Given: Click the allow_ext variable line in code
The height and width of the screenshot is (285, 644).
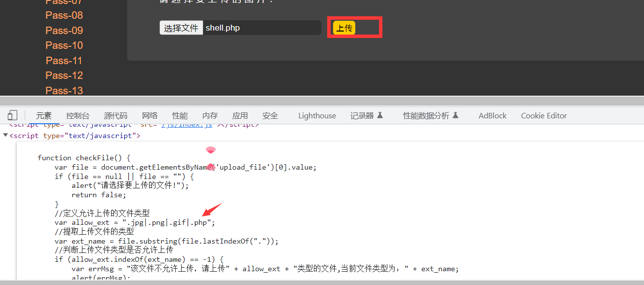Looking at the screenshot, I should (135, 222).
